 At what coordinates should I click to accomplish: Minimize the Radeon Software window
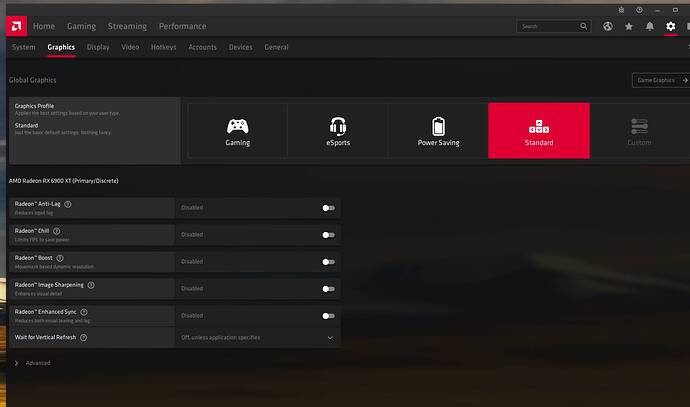click(x=657, y=10)
